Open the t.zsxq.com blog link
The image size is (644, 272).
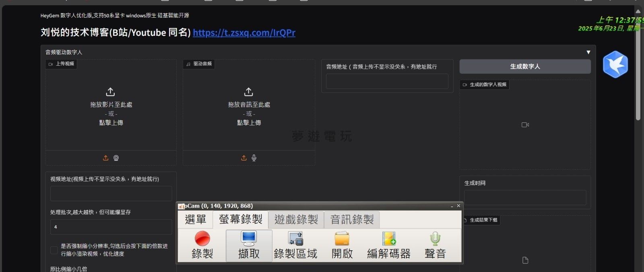[x=244, y=33]
